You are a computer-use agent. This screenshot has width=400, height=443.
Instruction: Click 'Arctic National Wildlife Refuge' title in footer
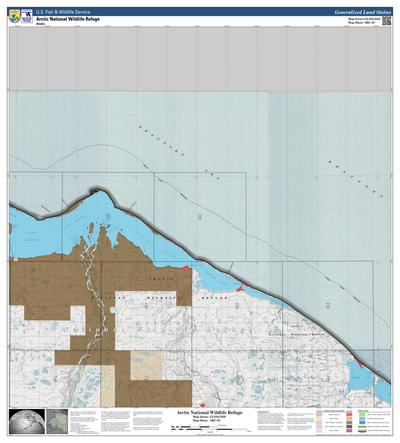[x=210, y=413]
